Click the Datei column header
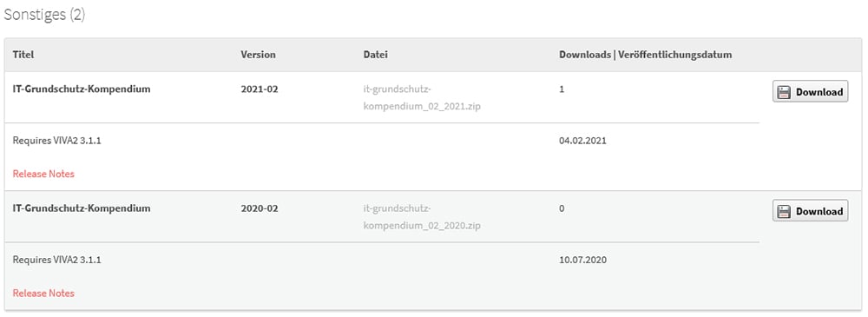The image size is (868, 317). pyautogui.click(x=375, y=55)
